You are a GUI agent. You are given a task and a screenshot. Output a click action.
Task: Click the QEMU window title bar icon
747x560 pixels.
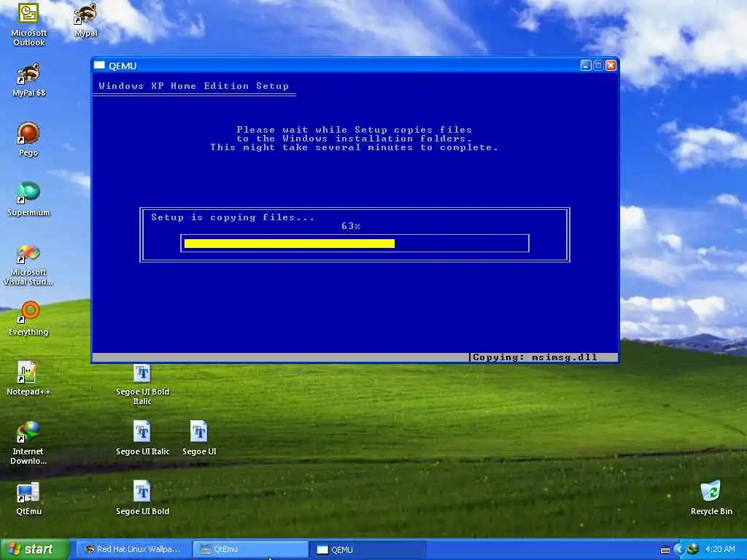point(99,65)
